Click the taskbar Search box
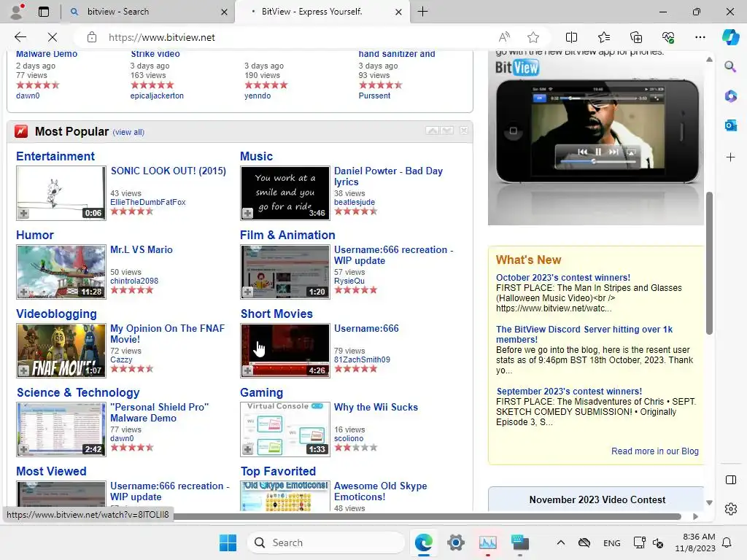This screenshot has width=747, height=560. 325,542
